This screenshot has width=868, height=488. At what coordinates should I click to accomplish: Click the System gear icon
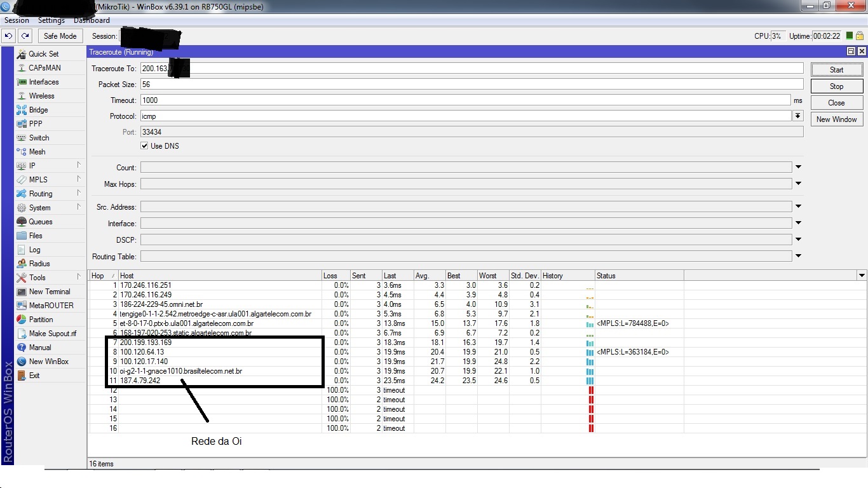tap(22, 208)
